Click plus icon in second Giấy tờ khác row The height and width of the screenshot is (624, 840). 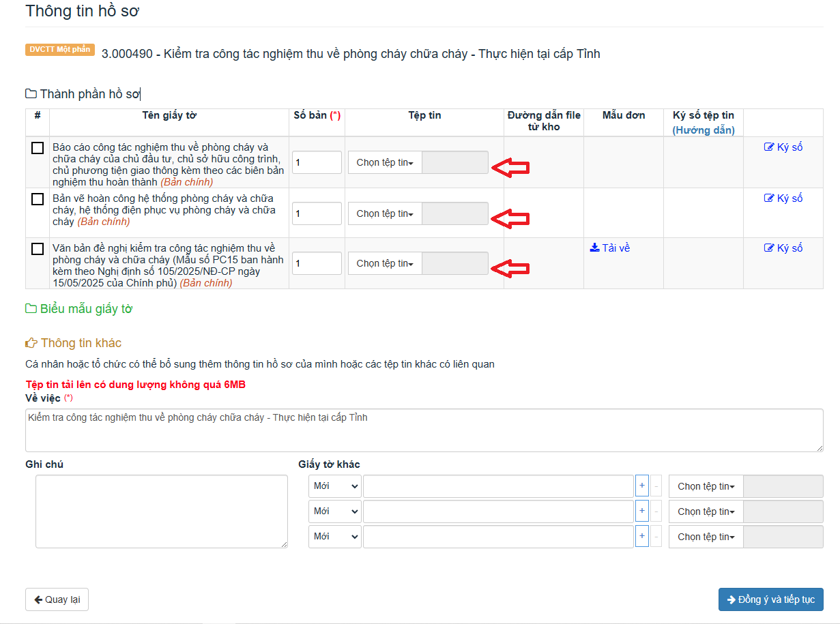point(641,511)
